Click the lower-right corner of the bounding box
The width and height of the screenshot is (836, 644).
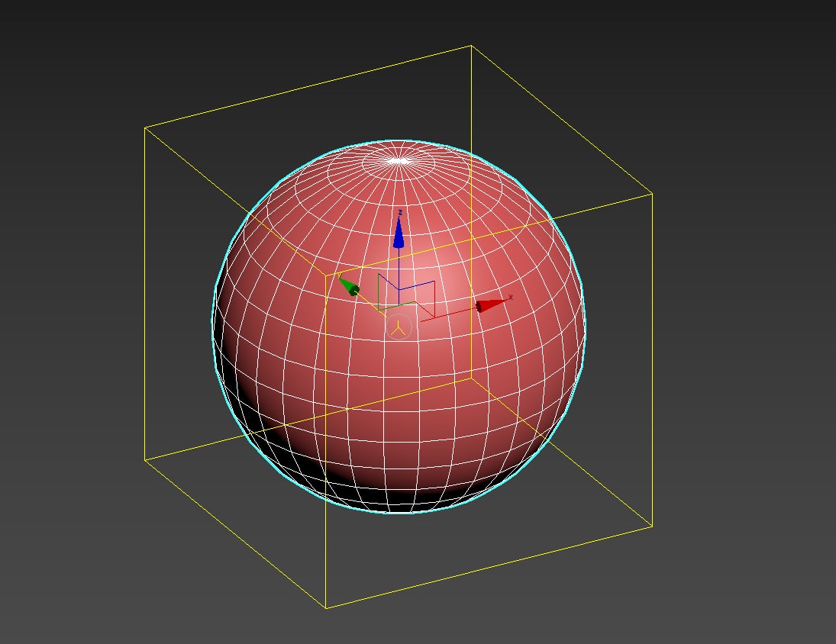[652, 526]
